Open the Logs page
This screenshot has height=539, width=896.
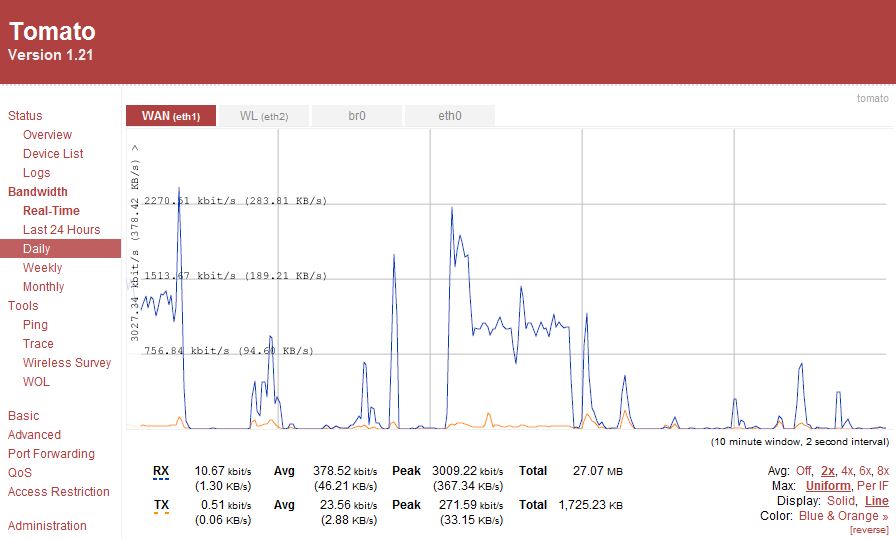pyautogui.click(x=37, y=173)
